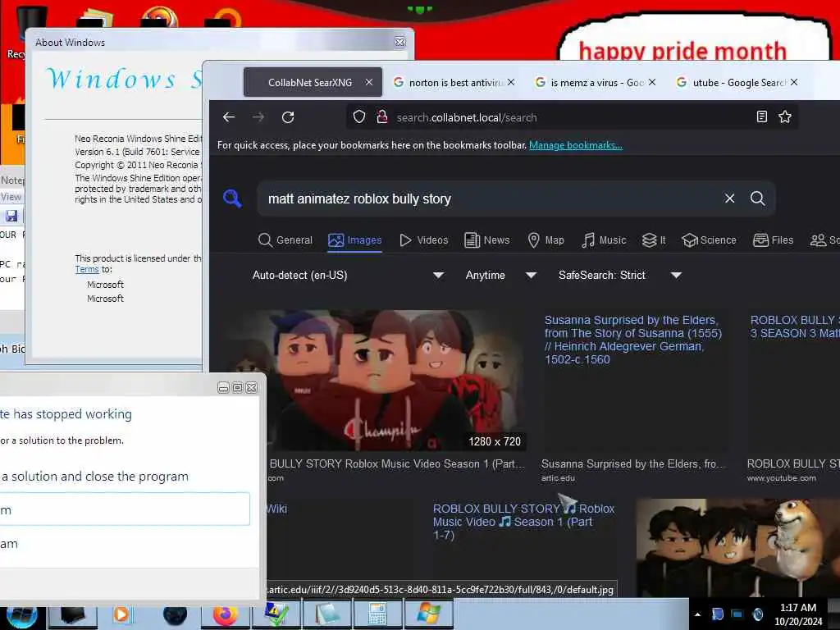Click the insecure connection lock icon
The height and width of the screenshot is (630, 840).
tap(382, 116)
